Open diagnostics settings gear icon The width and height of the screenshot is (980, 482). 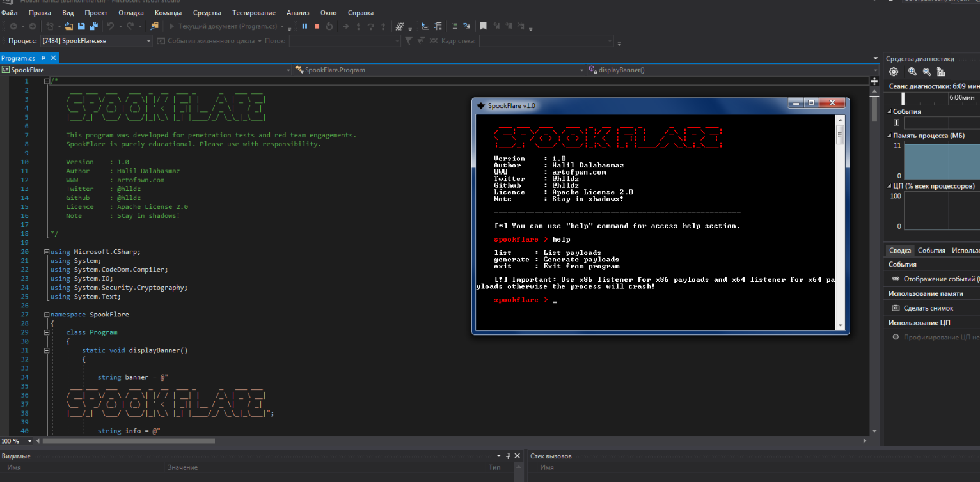point(894,72)
